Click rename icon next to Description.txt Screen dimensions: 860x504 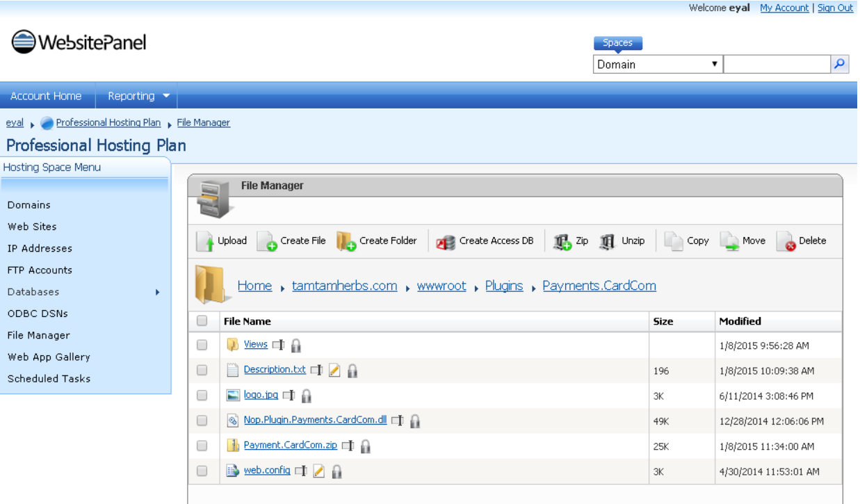pos(316,371)
